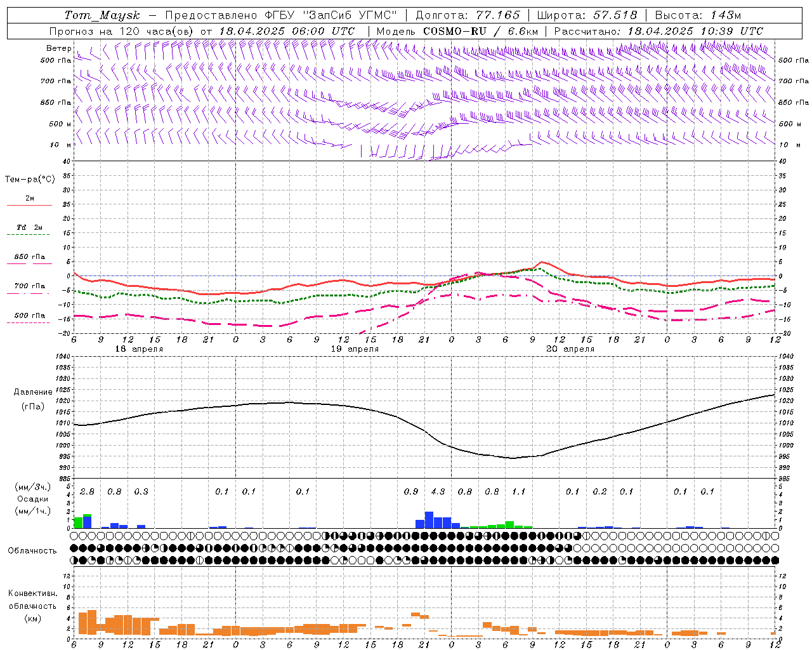Click the precipitation value '0.9'

(411, 491)
